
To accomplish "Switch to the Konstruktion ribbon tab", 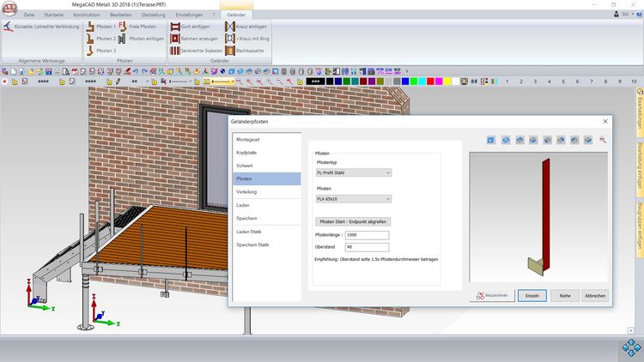I will (x=87, y=15).
